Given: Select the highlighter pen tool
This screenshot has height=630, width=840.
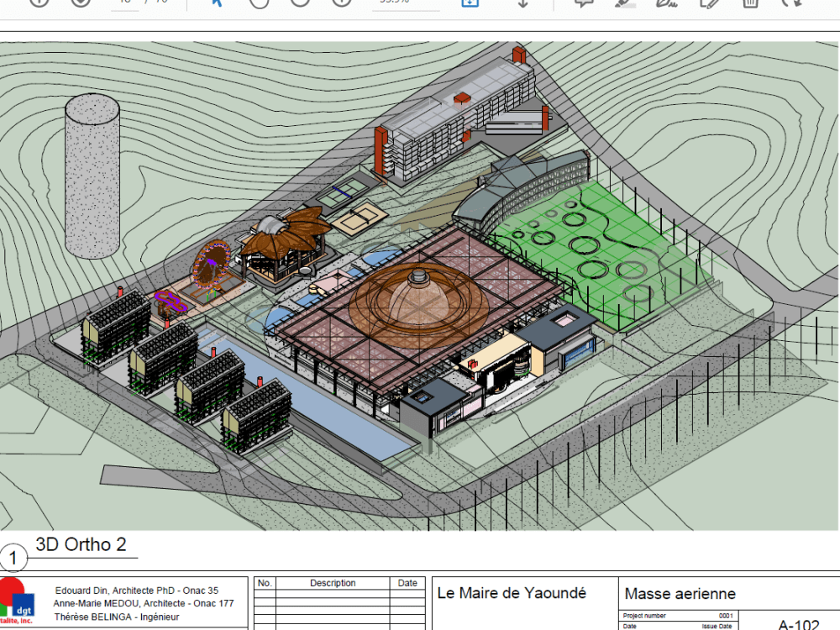Looking at the screenshot, I should click(x=625, y=3).
